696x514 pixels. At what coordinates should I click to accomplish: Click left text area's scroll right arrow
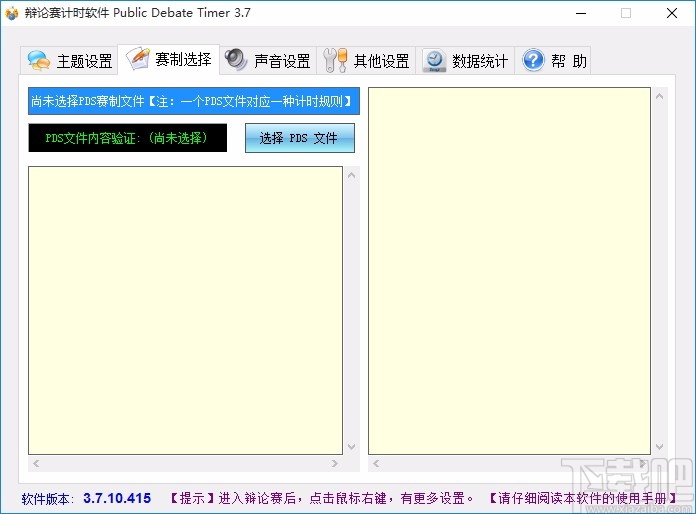[x=335, y=463]
